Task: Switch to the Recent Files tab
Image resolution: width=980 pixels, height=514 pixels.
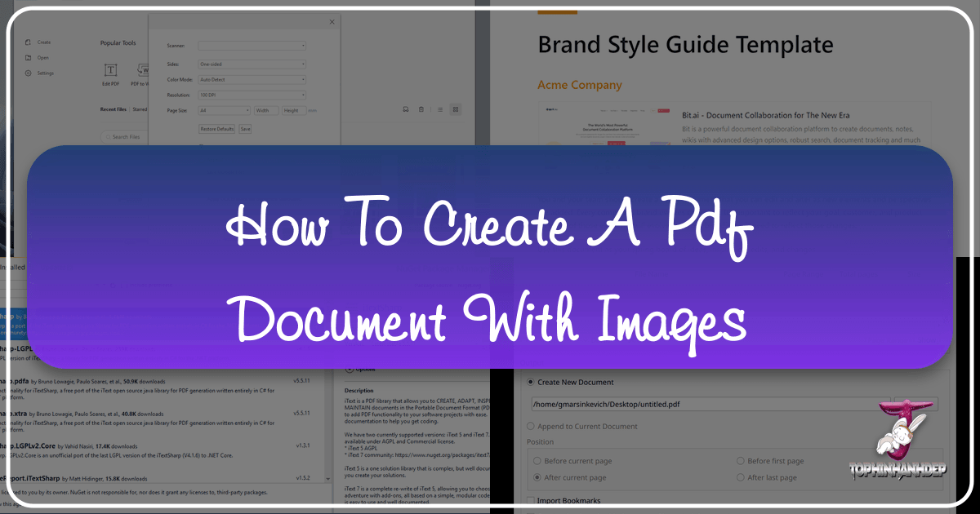Action: pos(113,109)
